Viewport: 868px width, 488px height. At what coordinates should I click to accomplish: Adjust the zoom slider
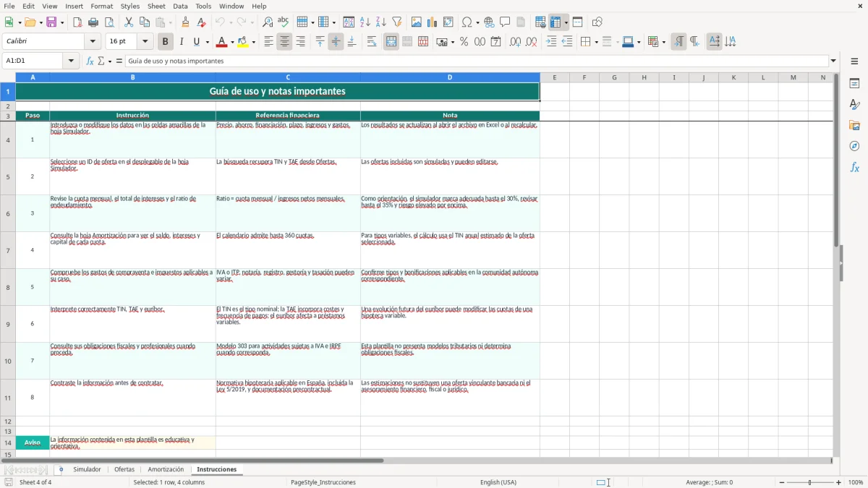tap(810, 482)
